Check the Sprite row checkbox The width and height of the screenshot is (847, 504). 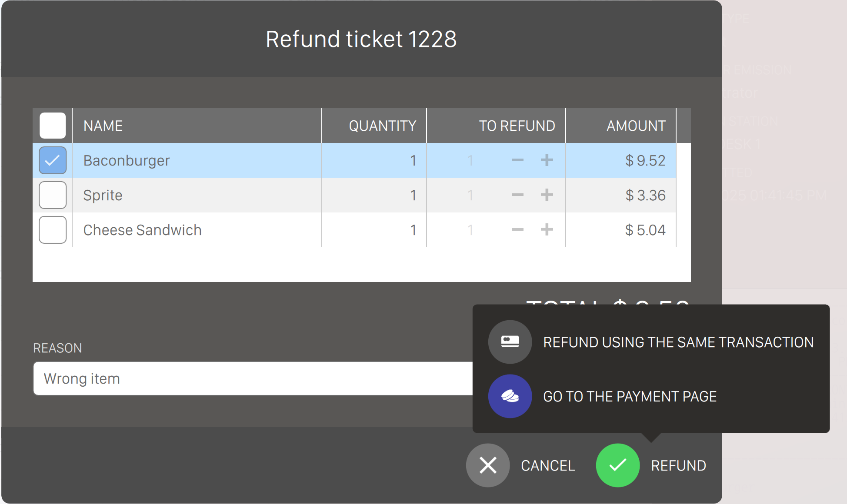coord(53,195)
